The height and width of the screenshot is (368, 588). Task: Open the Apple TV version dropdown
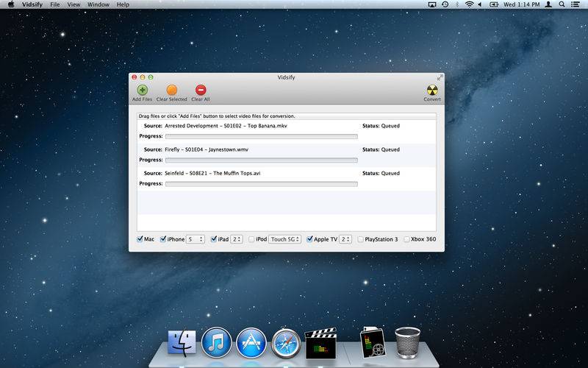point(345,239)
